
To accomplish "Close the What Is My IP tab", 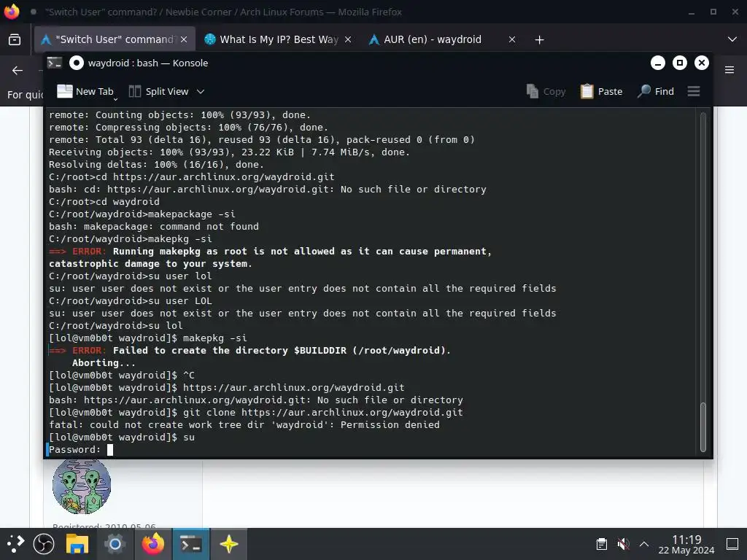I will click(x=348, y=39).
